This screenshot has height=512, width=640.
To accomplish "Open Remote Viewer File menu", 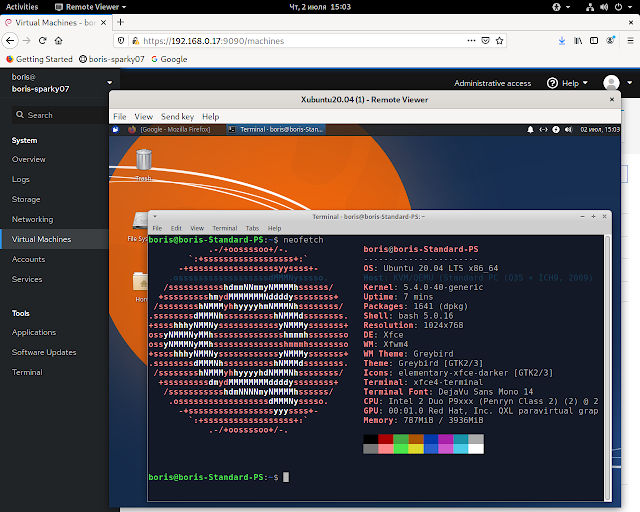I will [x=120, y=116].
